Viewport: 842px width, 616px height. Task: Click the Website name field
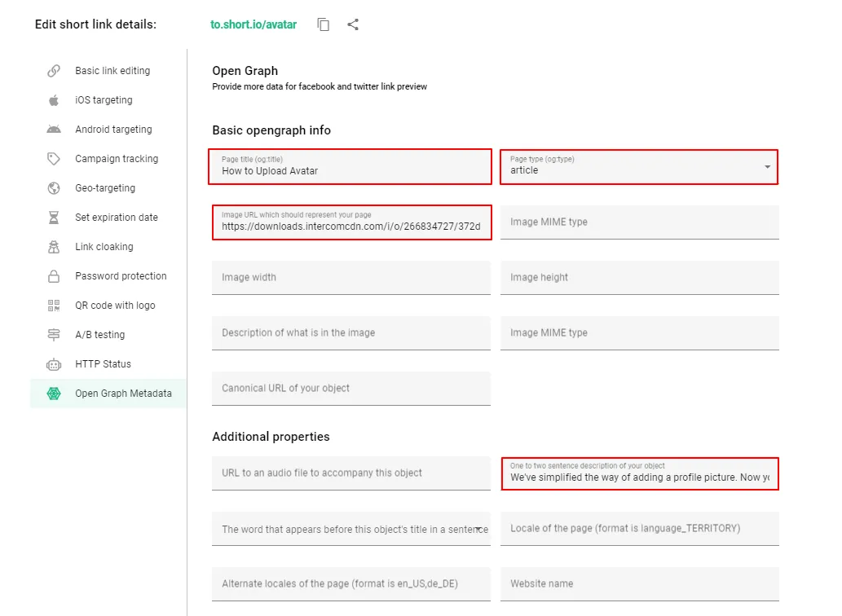(640, 584)
